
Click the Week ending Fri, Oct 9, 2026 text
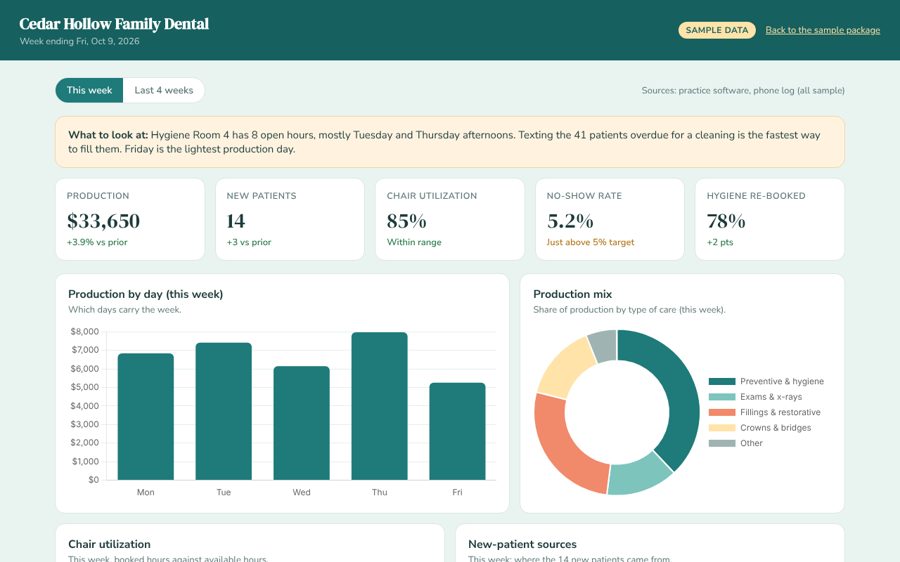tap(79, 41)
